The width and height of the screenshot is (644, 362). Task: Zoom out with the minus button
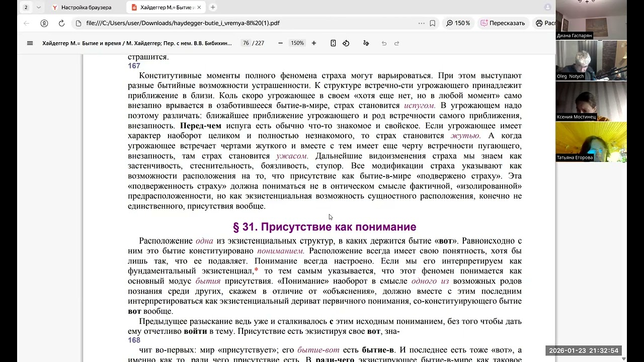(280, 43)
